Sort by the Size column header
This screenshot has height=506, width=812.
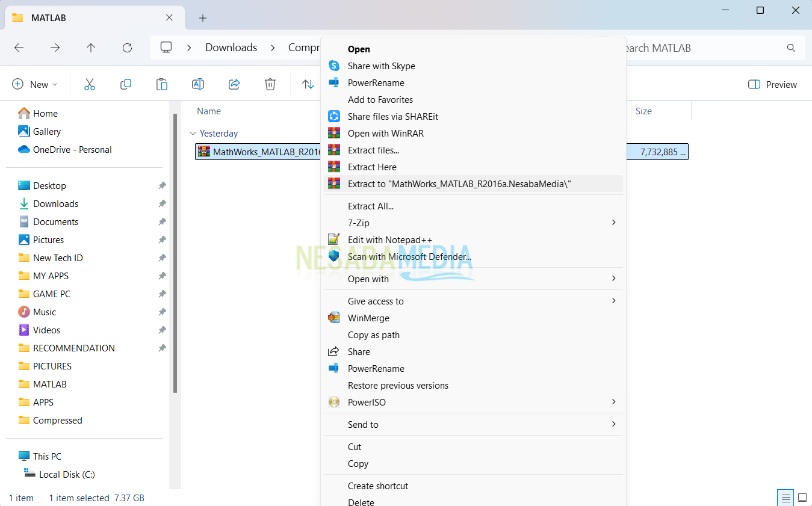pos(643,111)
